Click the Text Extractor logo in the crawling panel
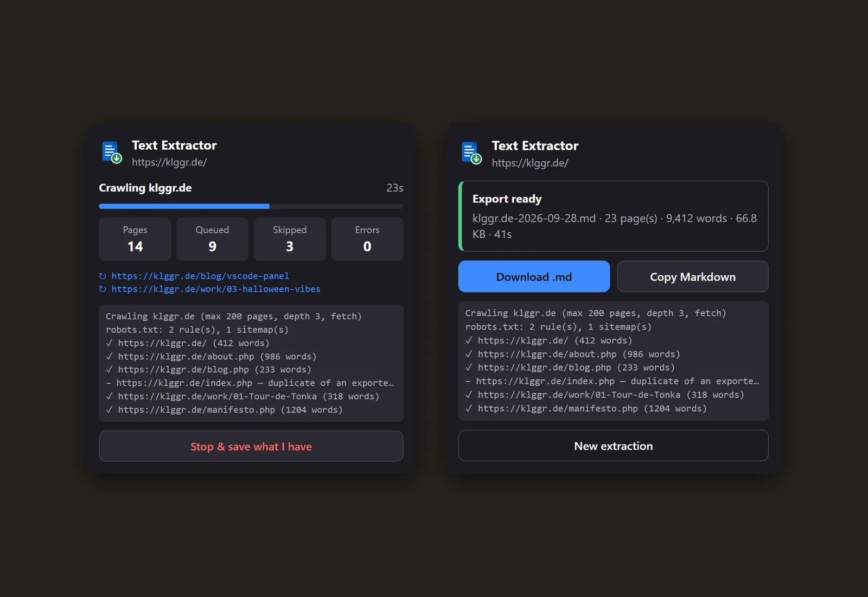The width and height of the screenshot is (868, 597). tap(112, 153)
